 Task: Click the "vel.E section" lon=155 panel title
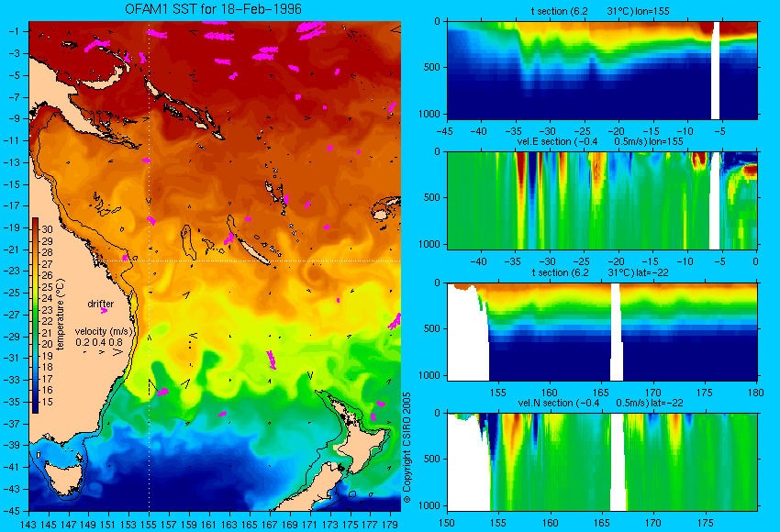coord(600,141)
